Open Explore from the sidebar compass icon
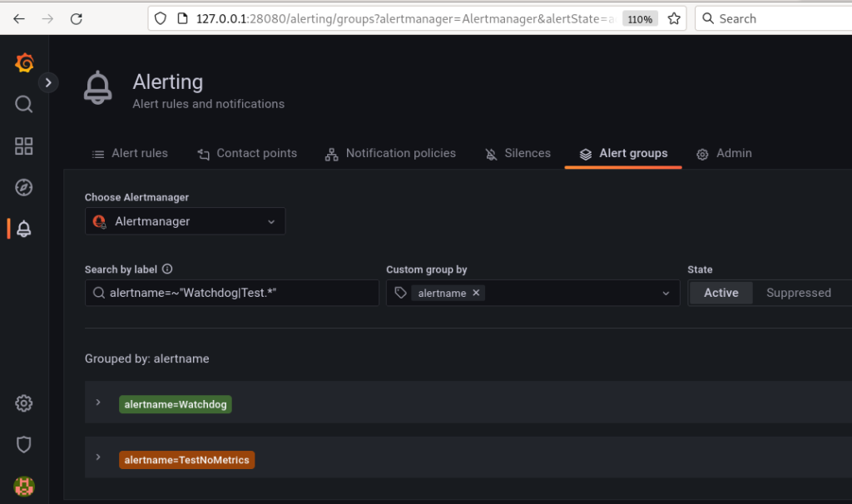The image size is (852, 504). [23, 187]
